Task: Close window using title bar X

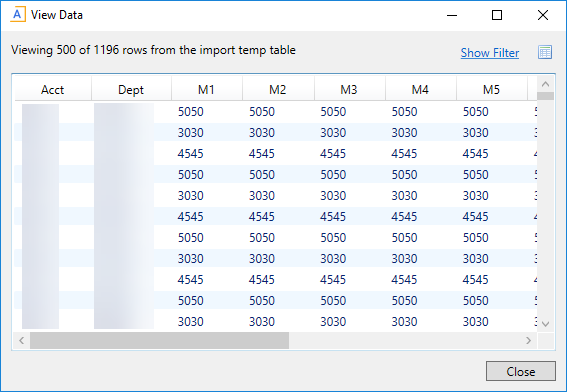Action: (542, 15)
